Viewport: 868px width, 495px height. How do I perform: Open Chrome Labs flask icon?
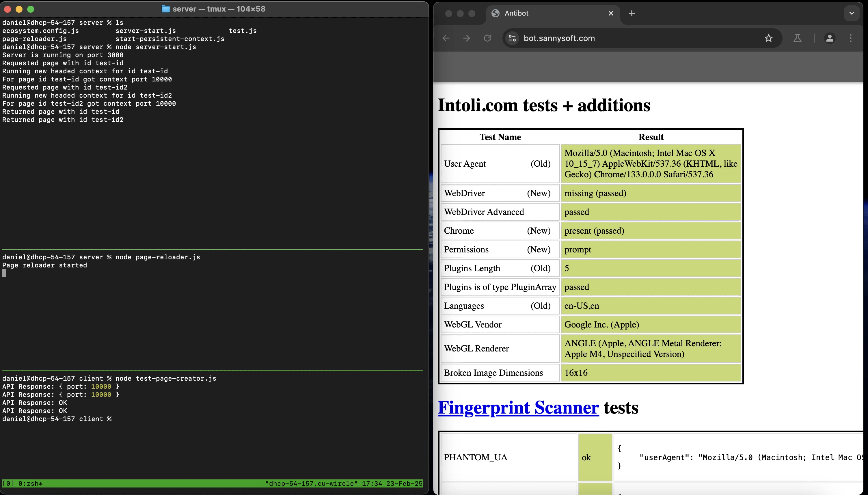pos(797,38)
